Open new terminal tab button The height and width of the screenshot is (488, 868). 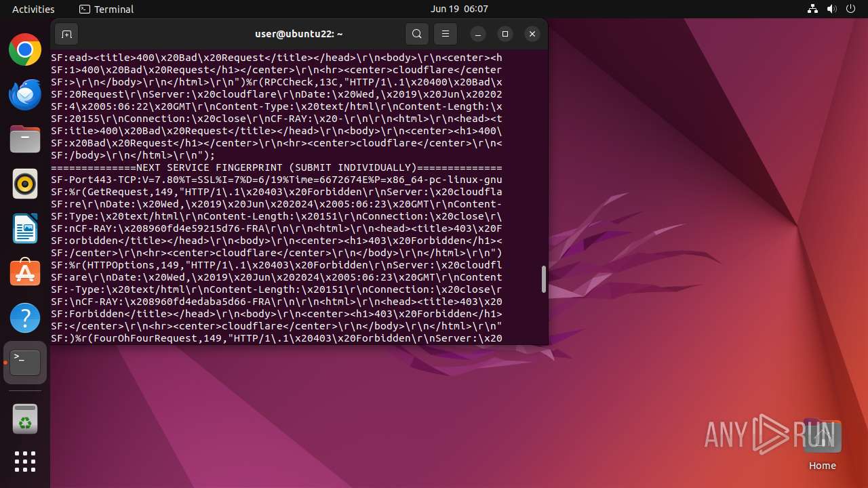coord(66,34)
